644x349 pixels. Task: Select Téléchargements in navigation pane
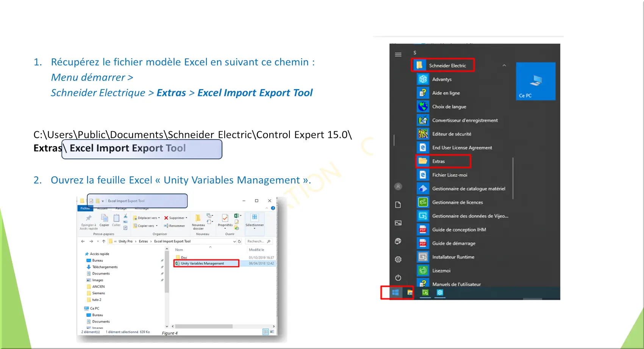102,267
